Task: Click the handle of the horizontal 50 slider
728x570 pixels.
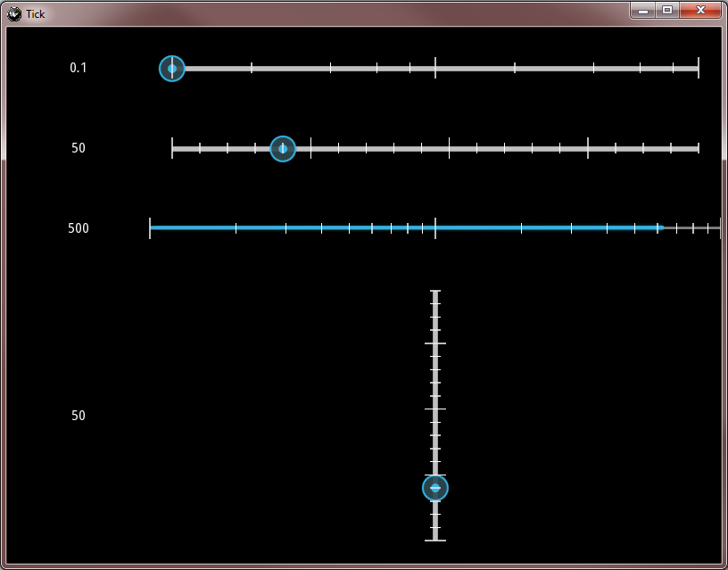Action: pos(283,149)
